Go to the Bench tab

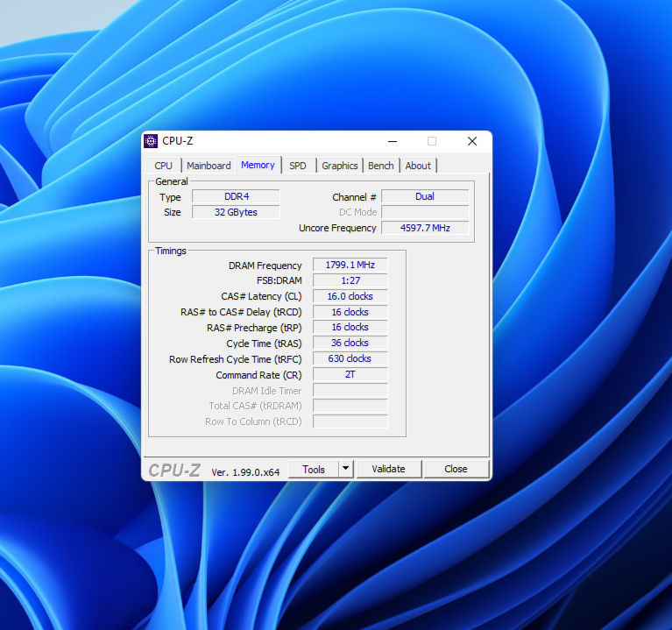[381, 166]
